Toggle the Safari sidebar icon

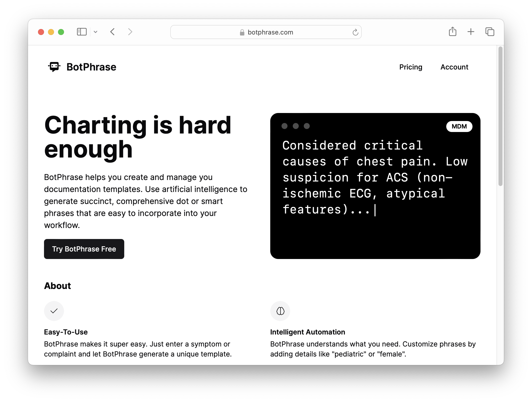82,32
